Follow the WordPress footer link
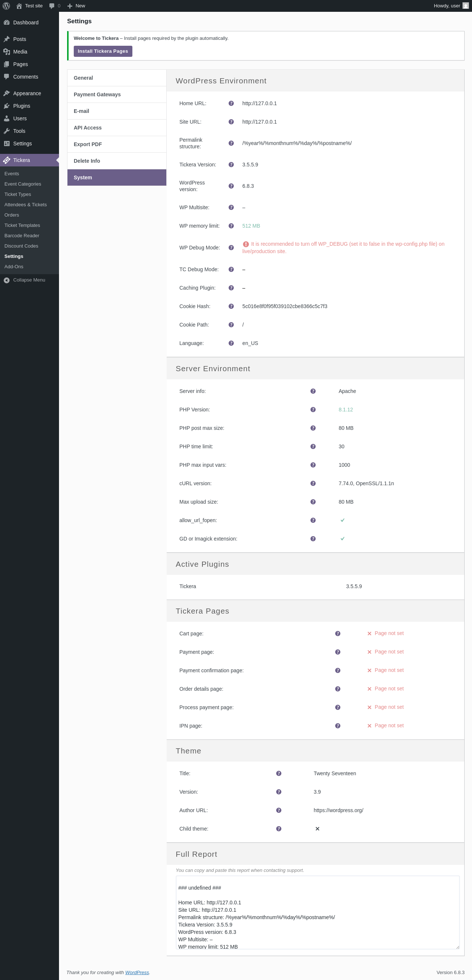 coord(137,972)
